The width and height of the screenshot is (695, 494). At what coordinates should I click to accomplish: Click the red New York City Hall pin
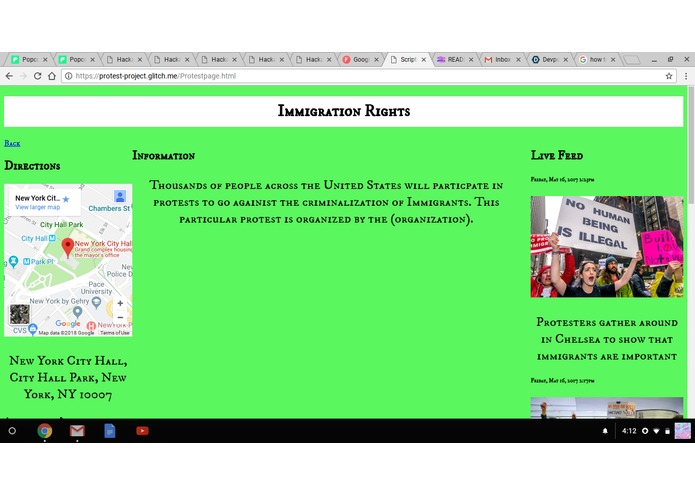click(x=67, y=247)
